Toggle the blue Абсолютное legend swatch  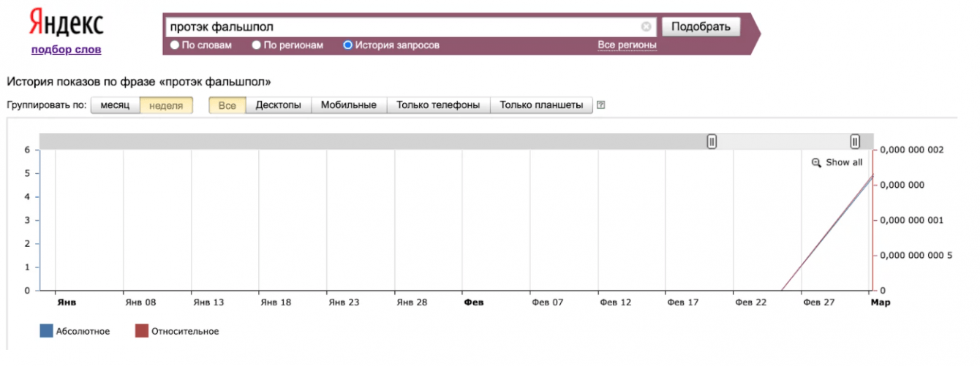[46, 332]
